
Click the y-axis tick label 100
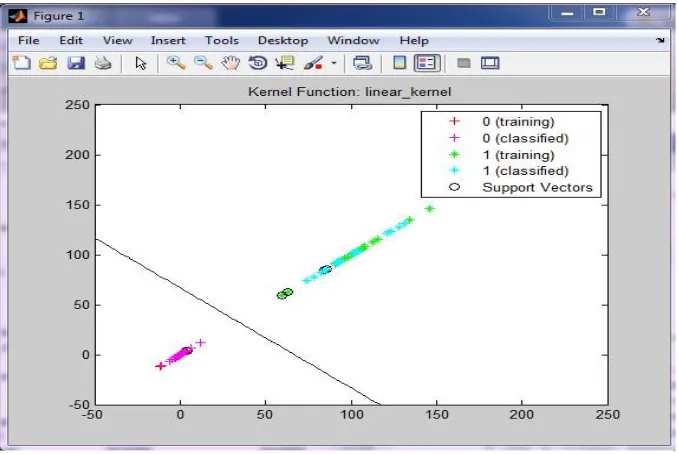77,255
